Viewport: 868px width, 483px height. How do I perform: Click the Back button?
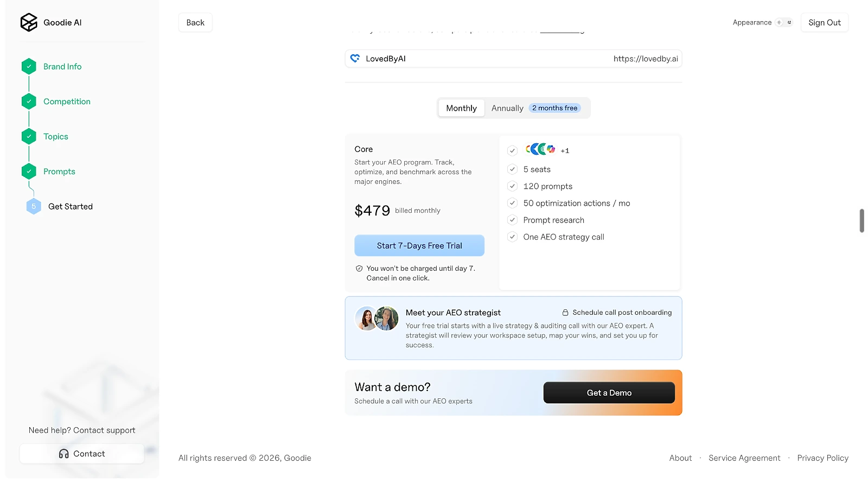coord(195,22)
